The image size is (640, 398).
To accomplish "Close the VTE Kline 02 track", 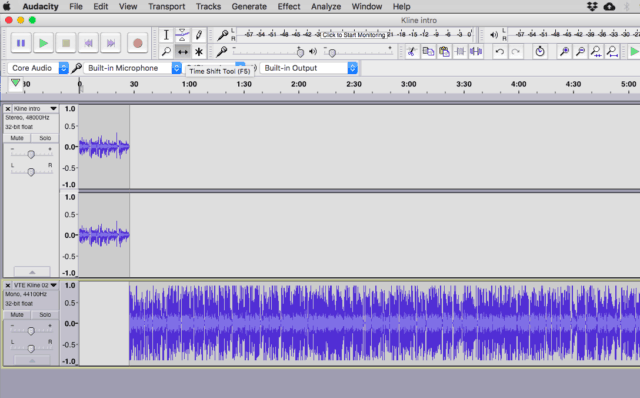I will point(8,285).
